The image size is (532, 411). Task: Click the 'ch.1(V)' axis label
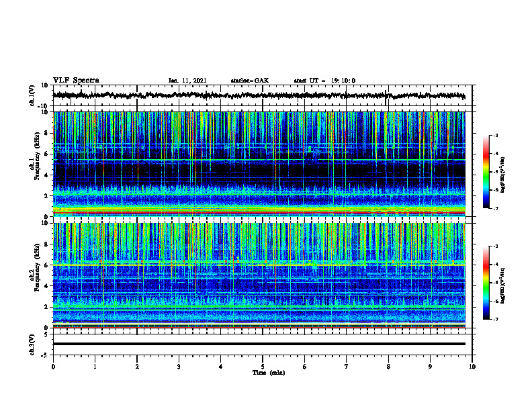tap(32, 95)
